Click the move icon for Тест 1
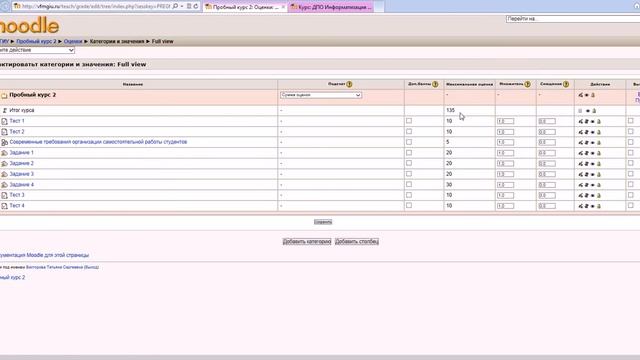640x360 pixels. pyautogui.click(x=587, y=121)
